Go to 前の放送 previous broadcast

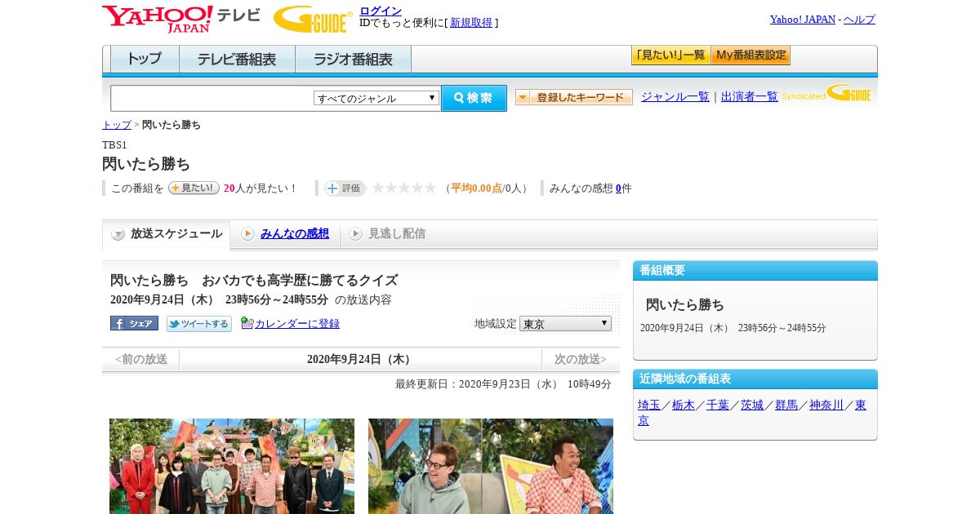140,359
